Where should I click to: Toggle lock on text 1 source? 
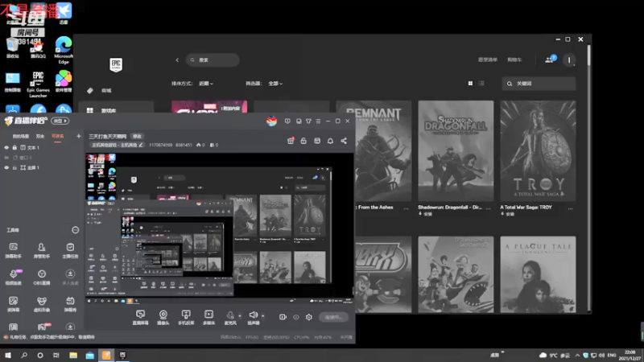[14, 147]
